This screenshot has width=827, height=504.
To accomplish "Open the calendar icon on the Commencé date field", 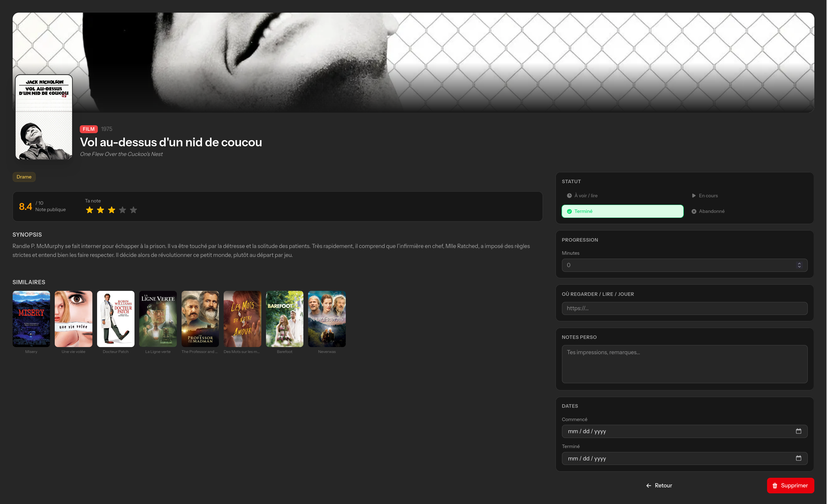I will (x=799, y=431).
